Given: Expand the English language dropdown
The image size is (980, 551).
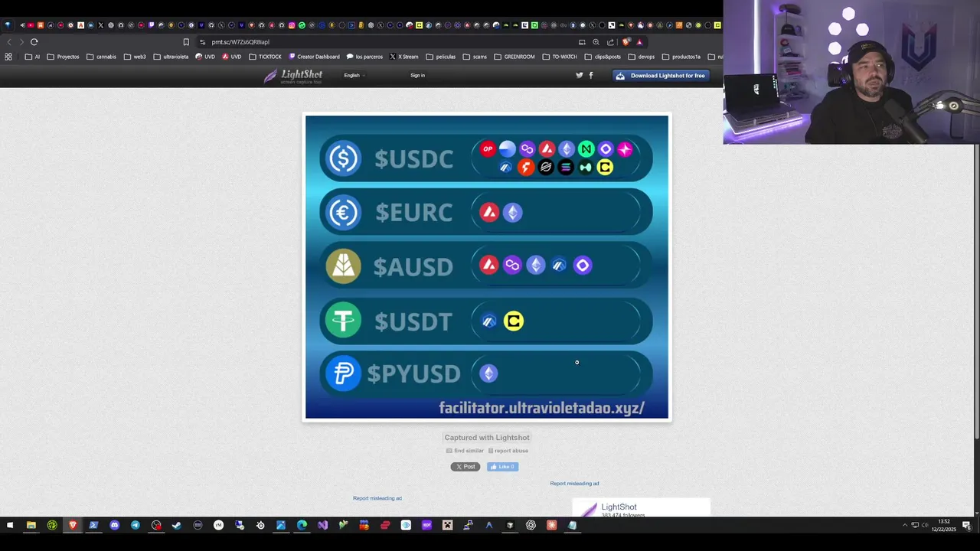Looking at the screenshot, I should pyautogui.click(x=354, y=76).
